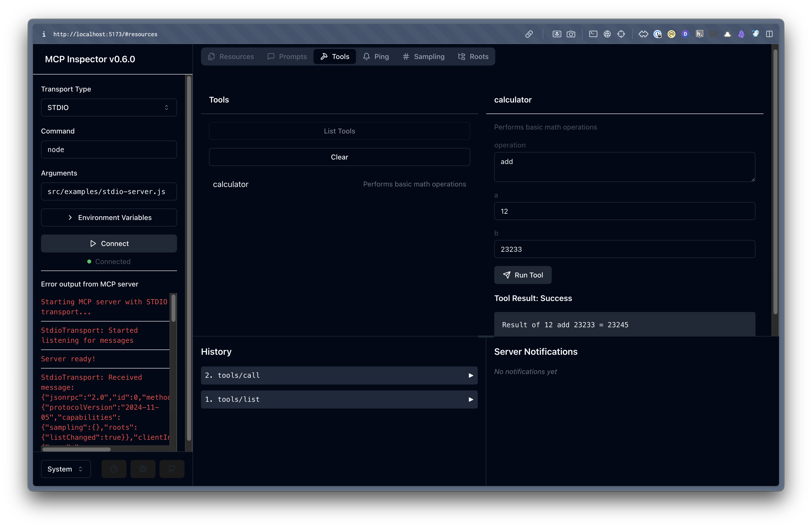The height and width of the screenshot is (528, 812).
Task: Click the List Tools button
Action: click(x=339, y=131)
